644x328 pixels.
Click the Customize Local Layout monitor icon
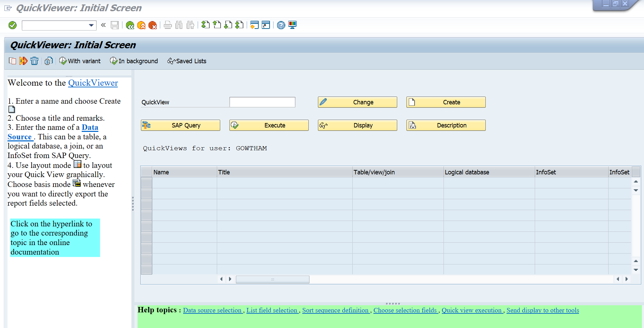click(292, 25)
